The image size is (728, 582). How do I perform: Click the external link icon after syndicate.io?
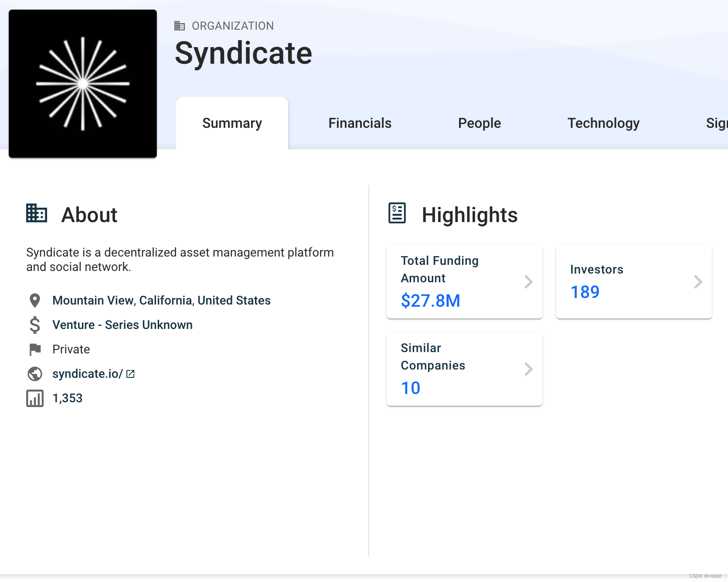point(130,374)
